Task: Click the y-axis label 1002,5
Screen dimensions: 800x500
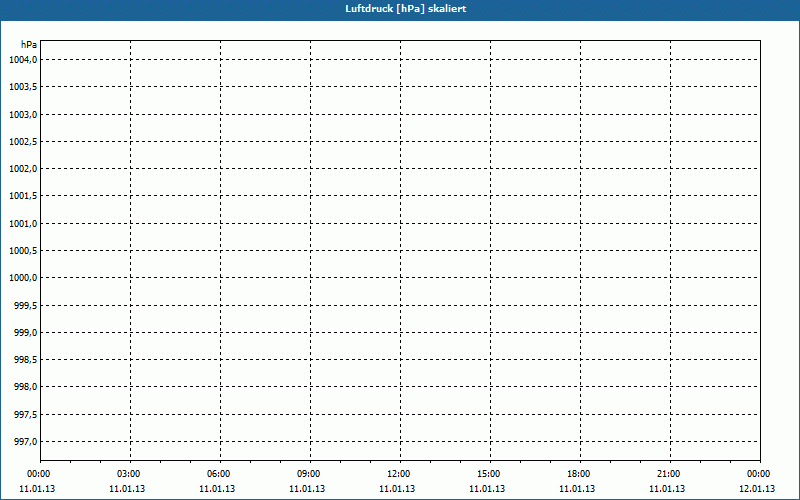Action: [x=23, y=141]
